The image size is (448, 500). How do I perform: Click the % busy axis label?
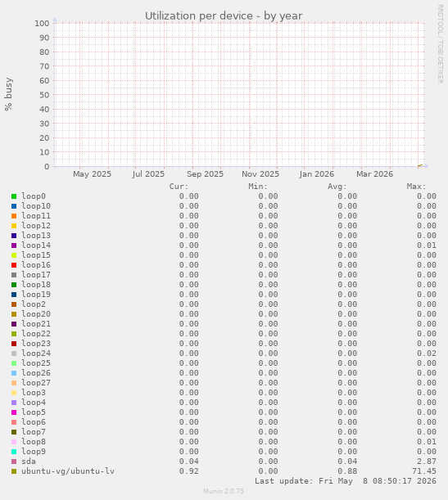click(8, 94)
